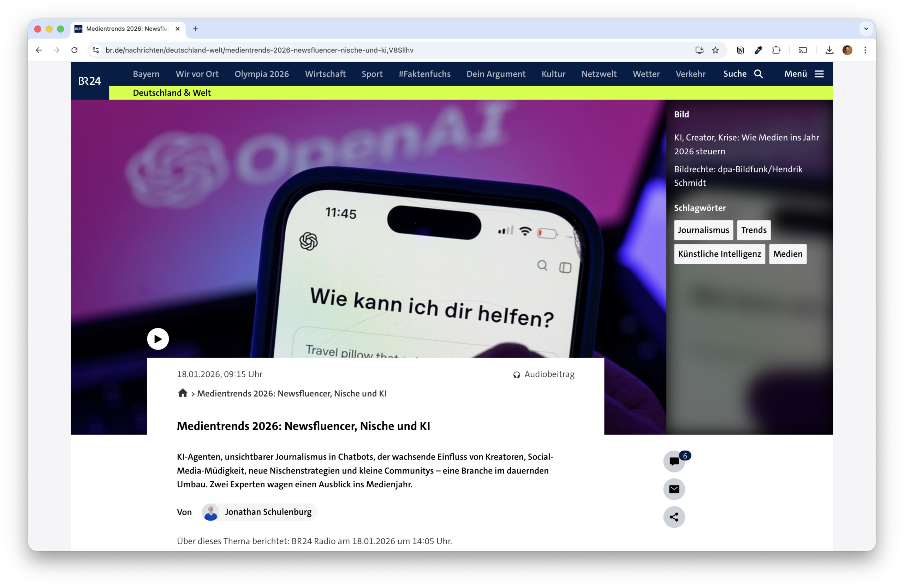Click the home breadcrumb icon
This screenshot has height=588, width=904.
(183, 393)
